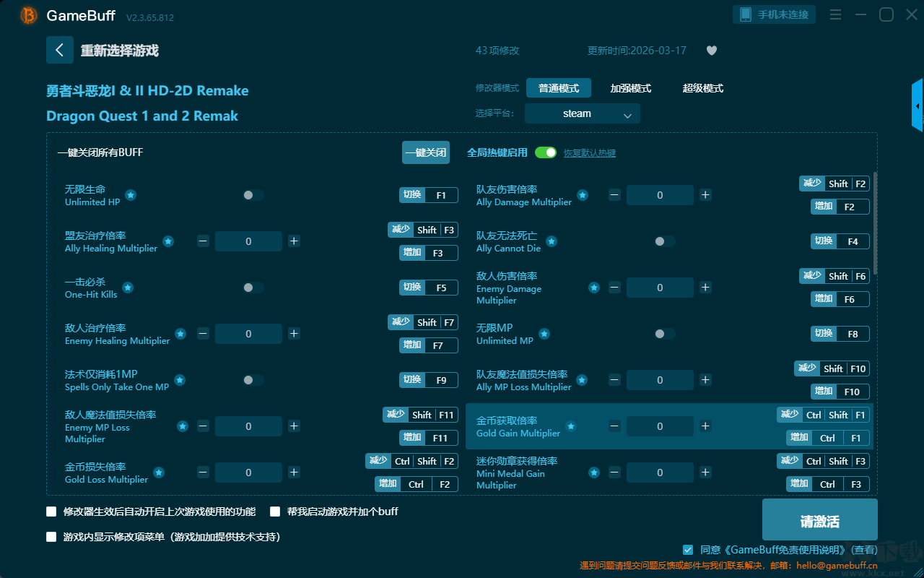
Task: Decrease Ally Damage Multiplier with minus button
Action: tap(614, 195)
